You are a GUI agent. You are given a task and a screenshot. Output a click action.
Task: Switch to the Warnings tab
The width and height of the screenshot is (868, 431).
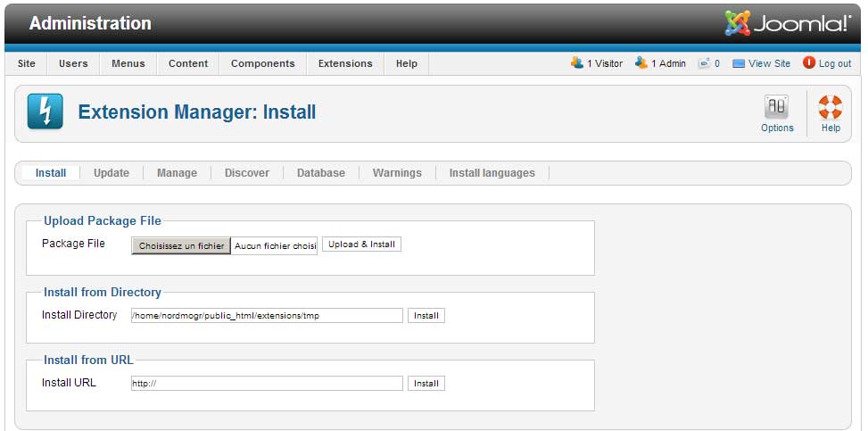[397, 173]
